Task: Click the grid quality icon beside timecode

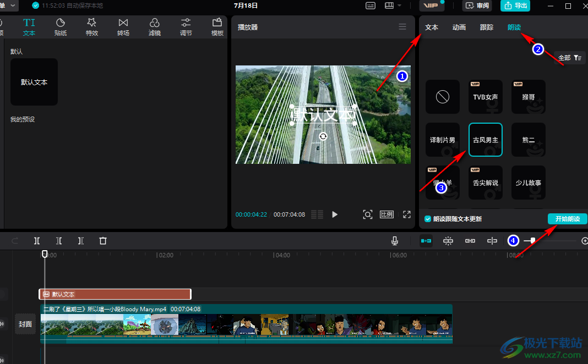Action: click(317, 214)
